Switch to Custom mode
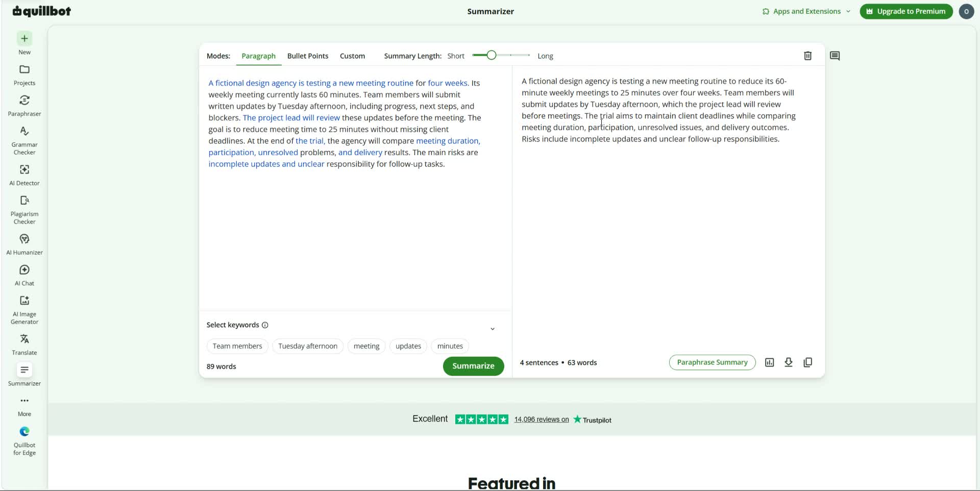980x491 pixels. pyautogui.click(x=352, y=56)
